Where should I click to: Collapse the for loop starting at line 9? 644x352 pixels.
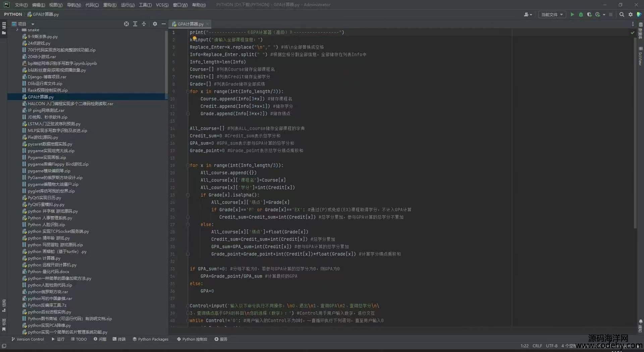188,91
